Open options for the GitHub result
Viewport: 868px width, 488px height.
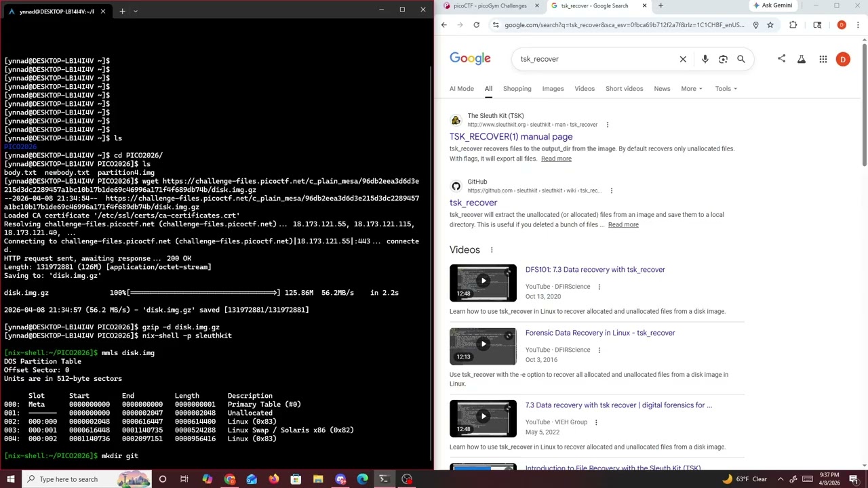(x=611, y=190)
